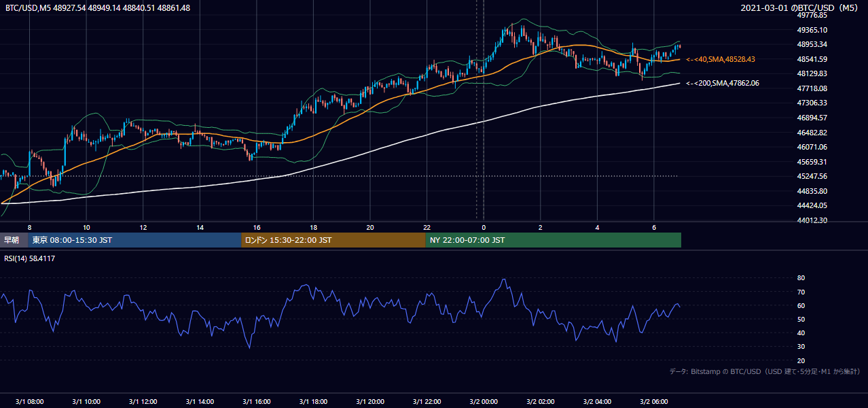Click the bottom time label 3/1 14:00
868x408 pixels.
pyautogui.click(x=200, y=402)
